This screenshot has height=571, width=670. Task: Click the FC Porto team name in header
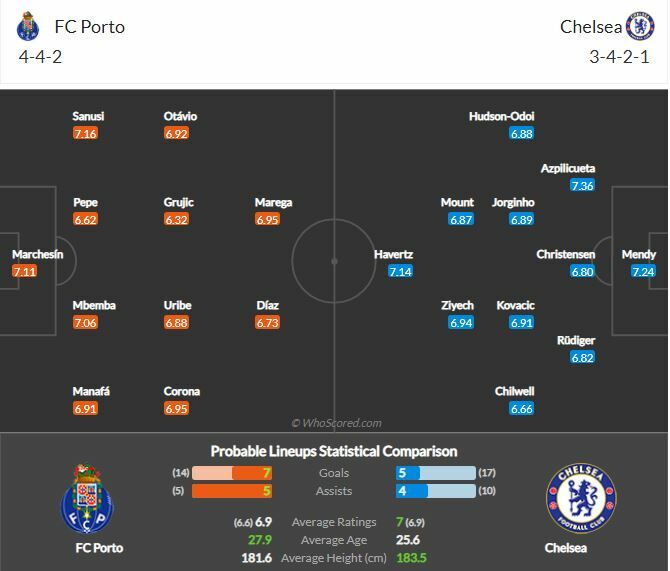[x=90, y=27]
